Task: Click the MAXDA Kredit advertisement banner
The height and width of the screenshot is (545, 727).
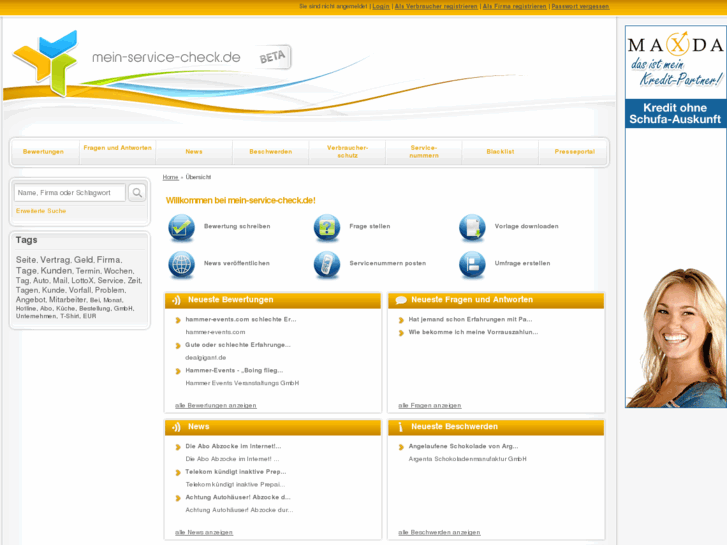Action: (x=676, y=217)
